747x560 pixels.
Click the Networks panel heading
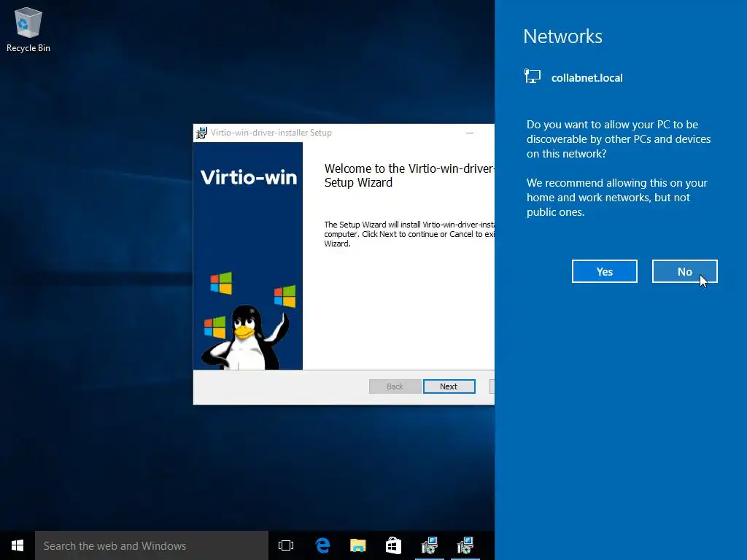[562, 36]
